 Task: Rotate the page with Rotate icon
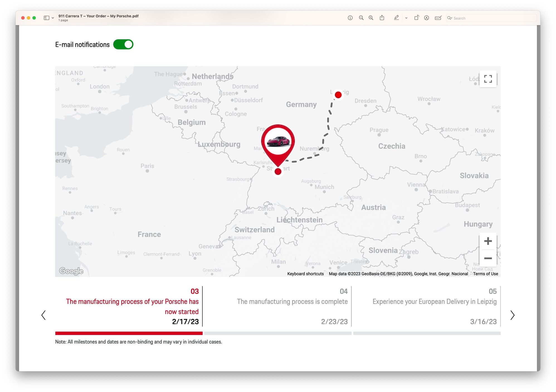[416, 18]
